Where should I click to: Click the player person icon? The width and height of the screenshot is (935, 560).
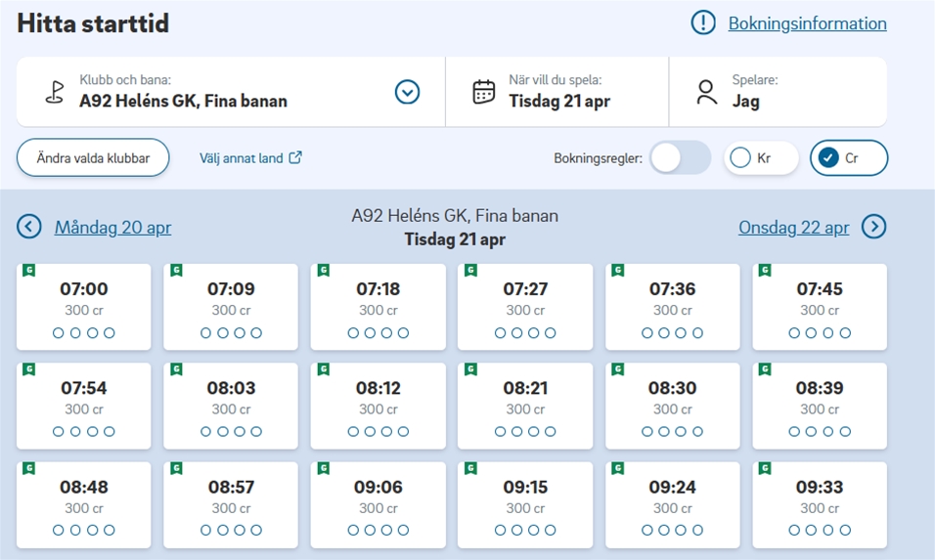point(706,92)
